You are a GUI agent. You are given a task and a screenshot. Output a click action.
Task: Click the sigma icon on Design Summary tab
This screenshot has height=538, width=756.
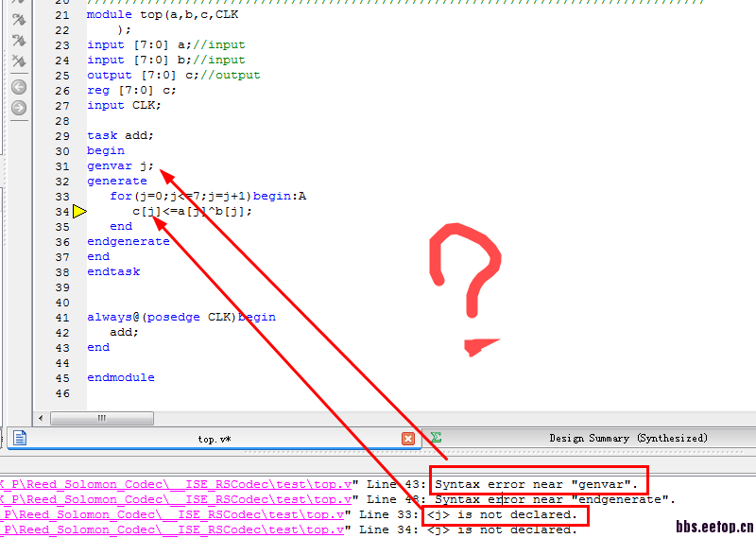(x=436, y=437)
